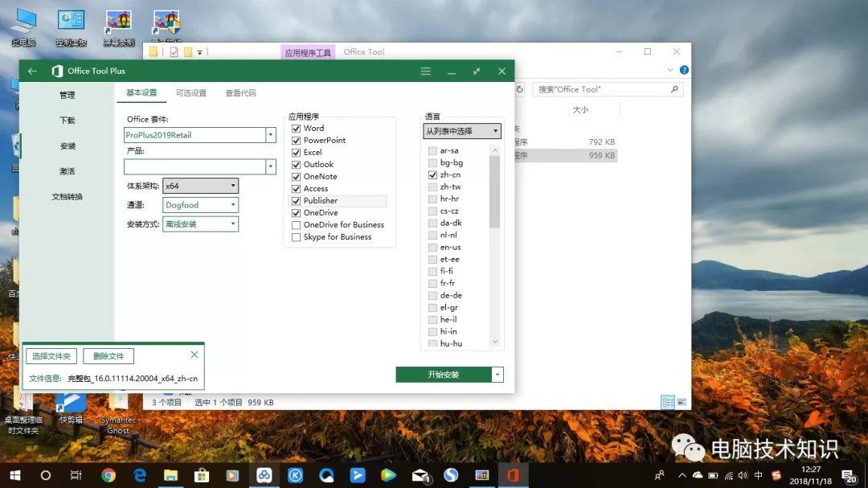The width and height of the screenshot is (868, 488).
Task: Open Windows Start menu
Action: 15,475
